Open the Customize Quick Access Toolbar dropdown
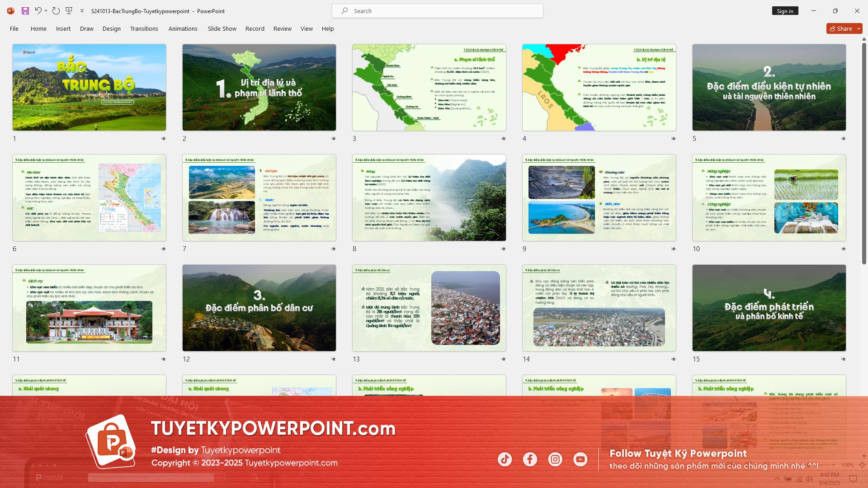This screenshot has height=488, width=868. coord(82,11)
